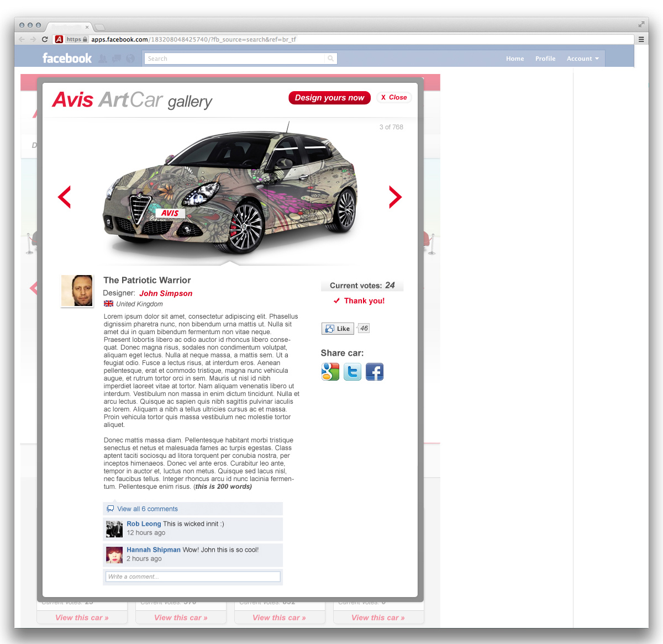Expand the Account dropdown

point(582,59)
